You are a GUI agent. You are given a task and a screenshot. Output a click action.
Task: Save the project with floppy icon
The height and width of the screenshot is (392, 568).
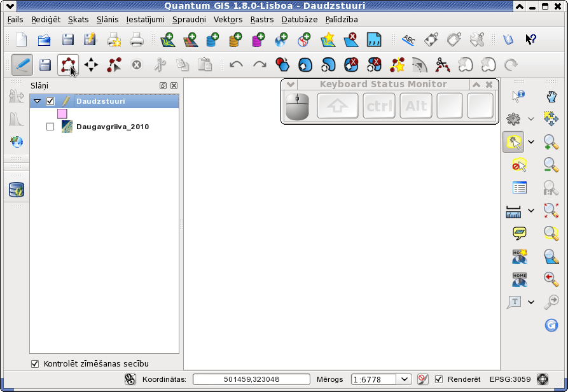[x=67, y=39]
